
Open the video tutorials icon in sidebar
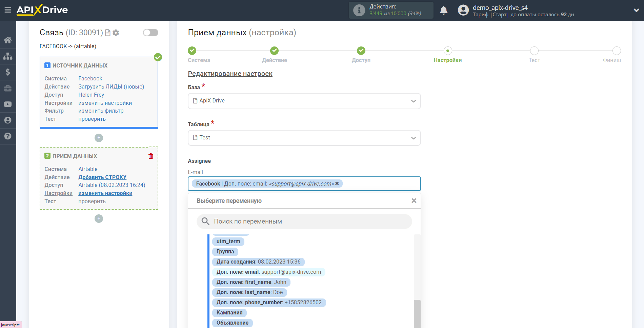tap(8, 104)
